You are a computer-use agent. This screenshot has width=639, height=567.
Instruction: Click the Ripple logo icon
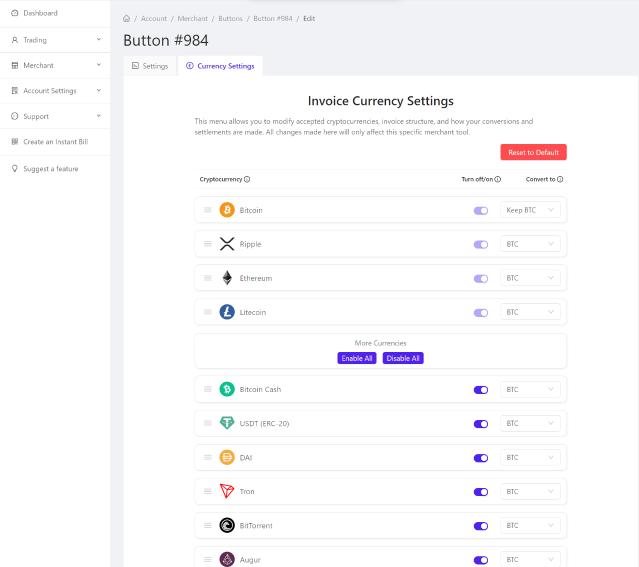tap(227, 244)
